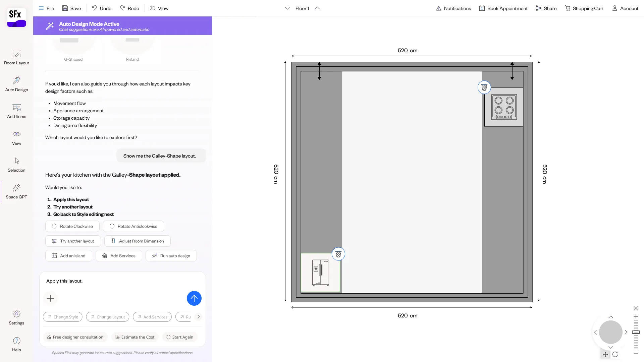Click the chat message input field
Viewport: 644px width, 362px height.
122,281
